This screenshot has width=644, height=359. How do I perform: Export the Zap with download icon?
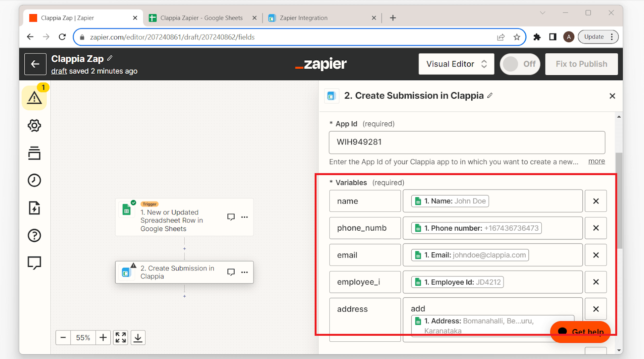(138, 338)
